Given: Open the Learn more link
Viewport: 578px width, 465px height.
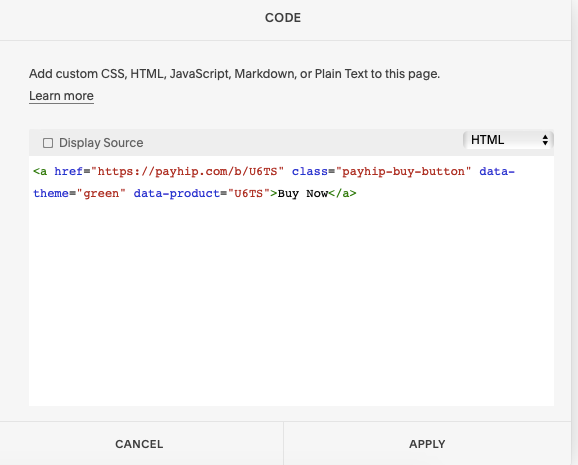Looking at the screenshot, I should [x=61, y=96].
